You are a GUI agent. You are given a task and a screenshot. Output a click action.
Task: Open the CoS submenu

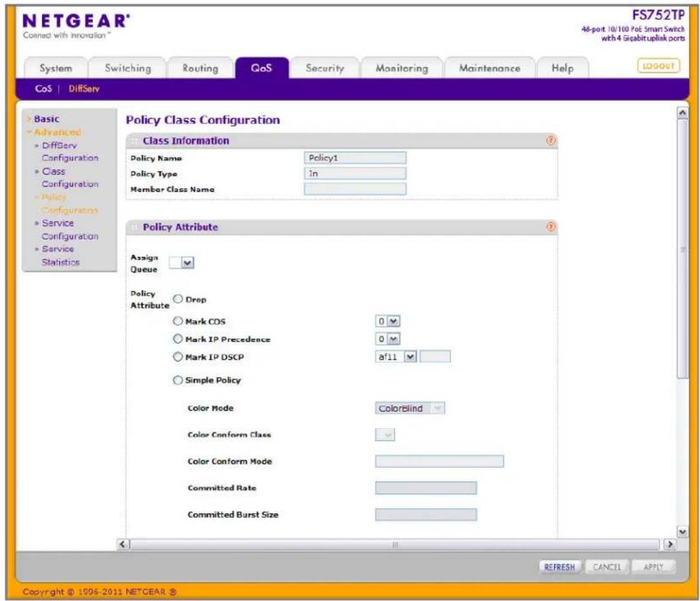click(x=43, y=88)
